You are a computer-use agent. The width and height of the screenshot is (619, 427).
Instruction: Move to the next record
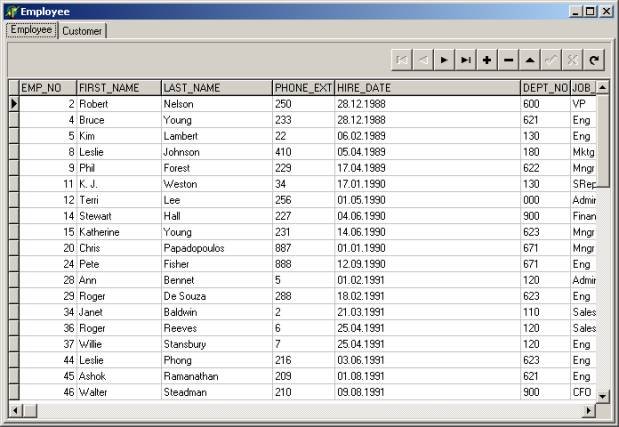[444, 60]
